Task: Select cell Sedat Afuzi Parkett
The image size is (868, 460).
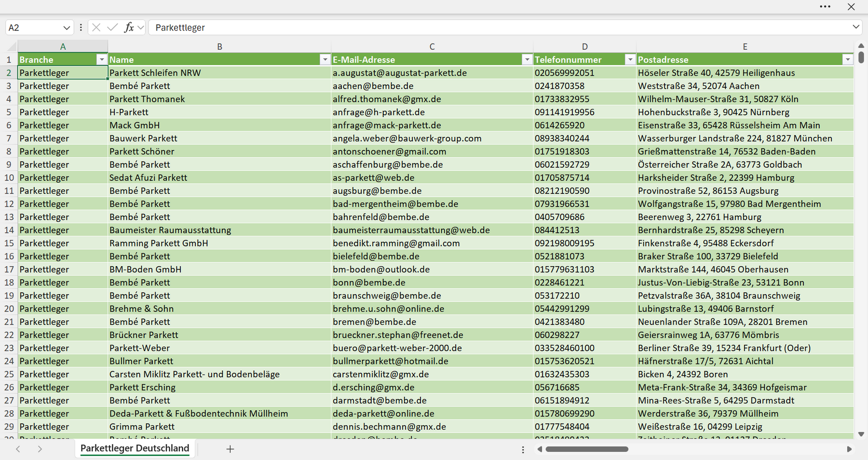Action: click(219, 177)
